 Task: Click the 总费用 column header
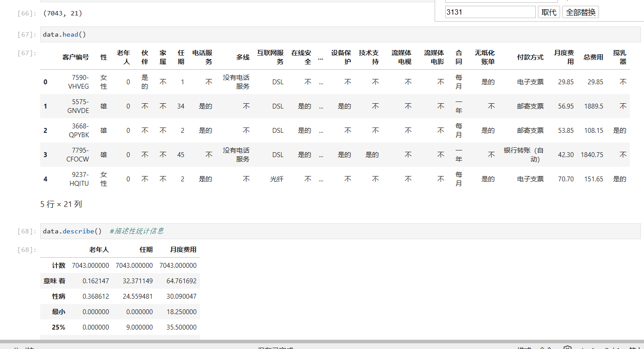pos(593,57)
